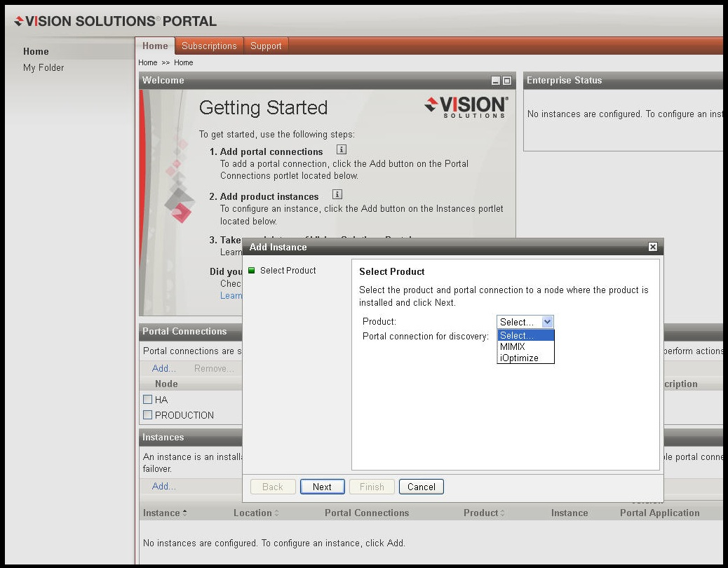Click the Node column header
728x568 pixels.
pyautogui.click(x=166, y=384)
